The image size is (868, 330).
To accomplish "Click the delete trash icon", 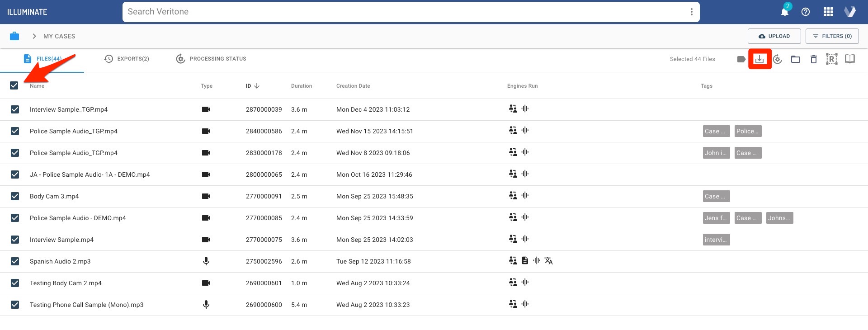I will click(813, 59).
